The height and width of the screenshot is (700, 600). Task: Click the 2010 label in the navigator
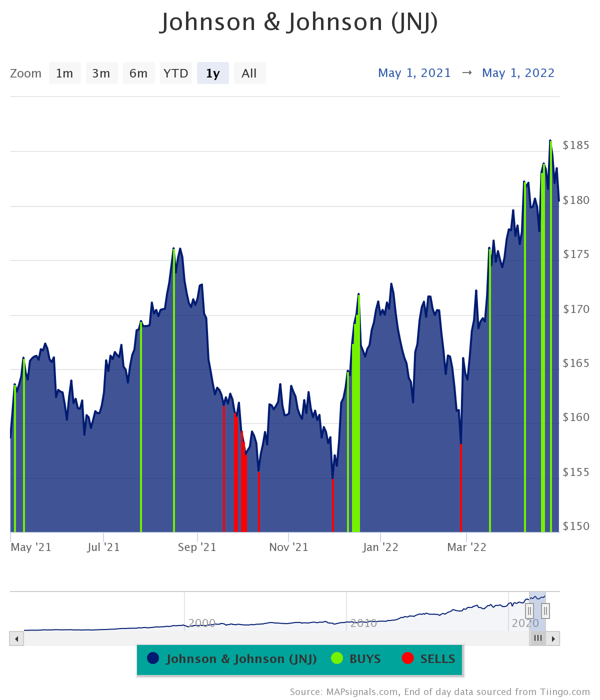(363, 623)
